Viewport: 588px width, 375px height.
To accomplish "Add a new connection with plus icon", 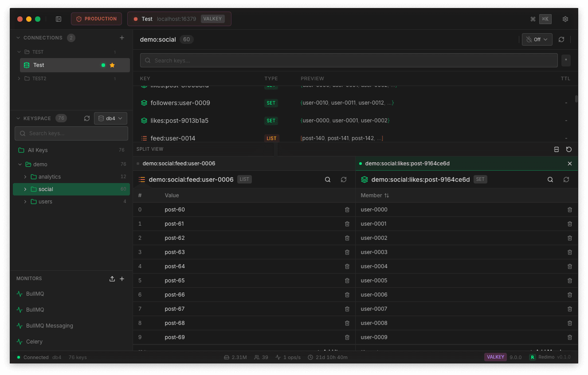I will (122, 38).
